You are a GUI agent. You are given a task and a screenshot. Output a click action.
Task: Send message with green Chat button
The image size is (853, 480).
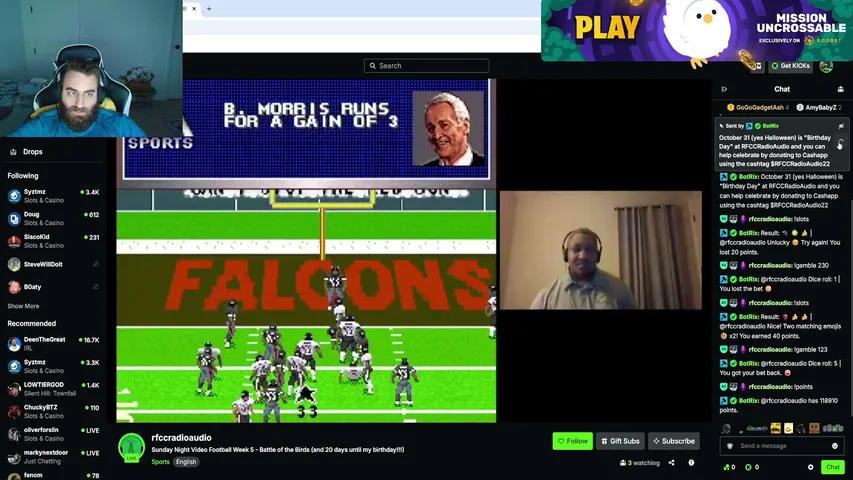coord(833,467)
